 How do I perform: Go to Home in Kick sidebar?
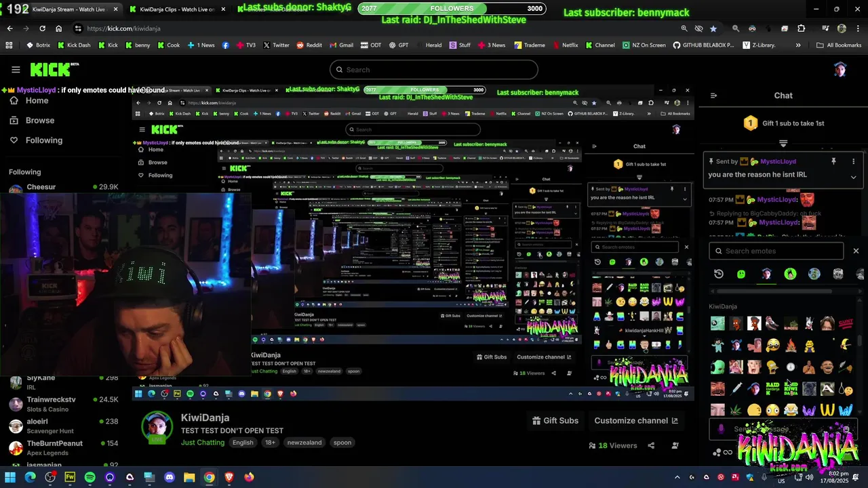(x=29, y=100)
